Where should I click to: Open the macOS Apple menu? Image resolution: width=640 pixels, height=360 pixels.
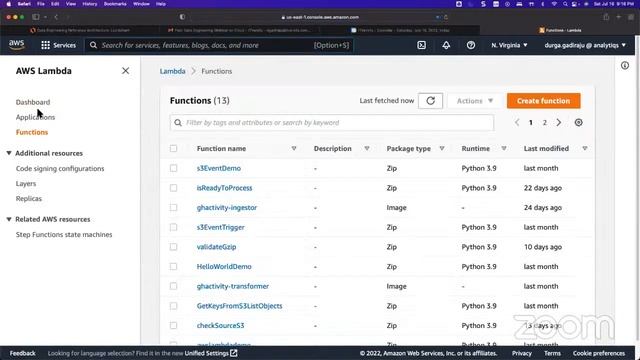pos(9,4)
